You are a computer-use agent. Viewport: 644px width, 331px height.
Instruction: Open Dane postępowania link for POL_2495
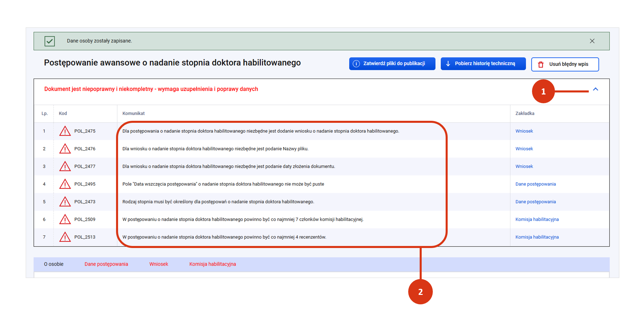coord(535,184)
